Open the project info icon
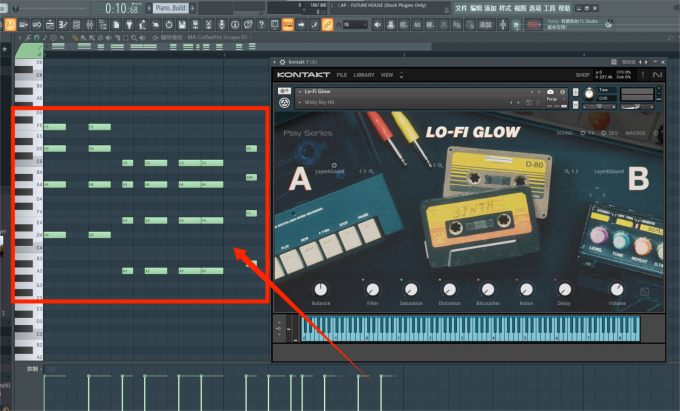Viewport: 680px width, 411px height. [x=235, y=25]
